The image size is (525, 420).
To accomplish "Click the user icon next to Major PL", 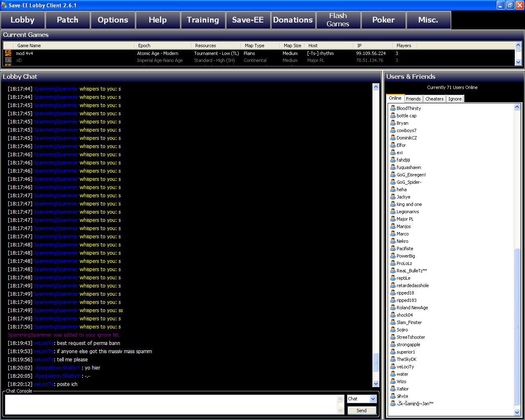I will click(x=393, y=219).
